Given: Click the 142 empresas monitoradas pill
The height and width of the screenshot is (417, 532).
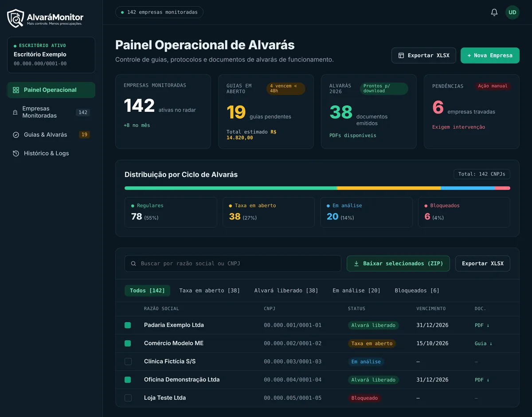Looking at the screenshot, I should 159,12.
